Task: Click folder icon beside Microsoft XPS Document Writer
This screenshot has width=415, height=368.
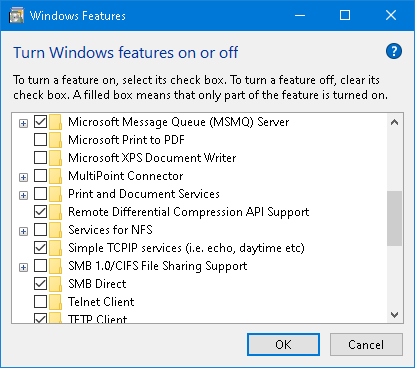Action: [x=55, y=158]
